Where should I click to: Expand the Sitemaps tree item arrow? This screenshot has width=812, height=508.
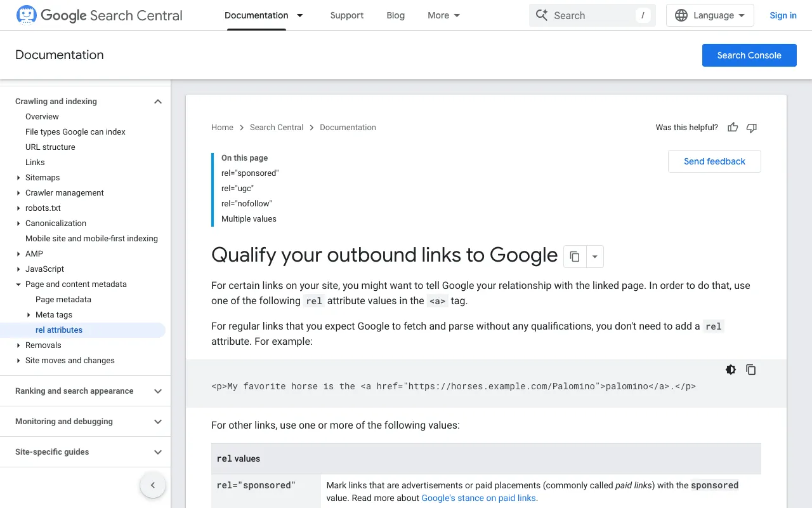[18, 178]
